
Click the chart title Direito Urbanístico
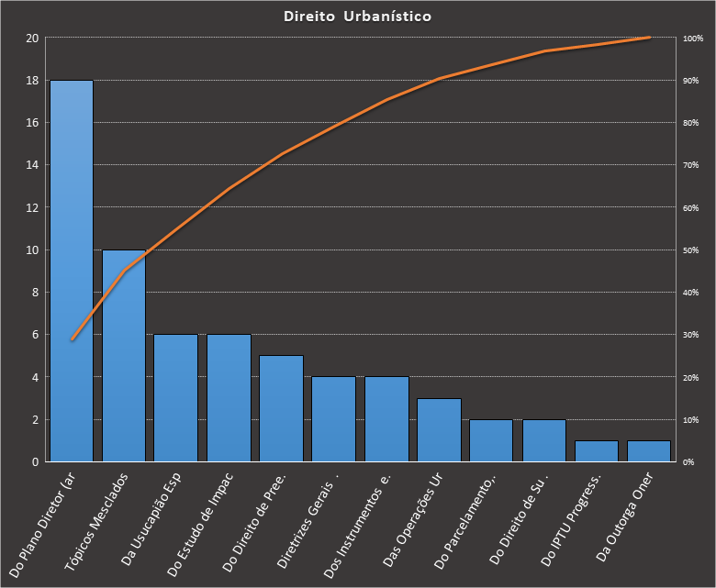[357, 17]
